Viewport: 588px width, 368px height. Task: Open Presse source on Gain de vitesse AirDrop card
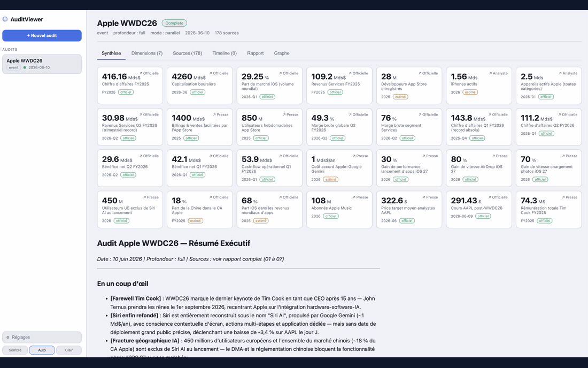500,156
